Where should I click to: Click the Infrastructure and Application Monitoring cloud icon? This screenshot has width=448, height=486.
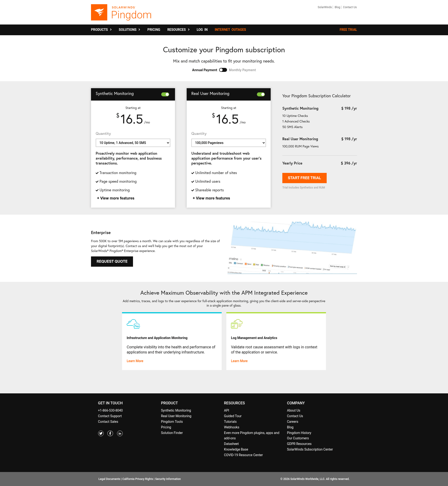[133, 324]
